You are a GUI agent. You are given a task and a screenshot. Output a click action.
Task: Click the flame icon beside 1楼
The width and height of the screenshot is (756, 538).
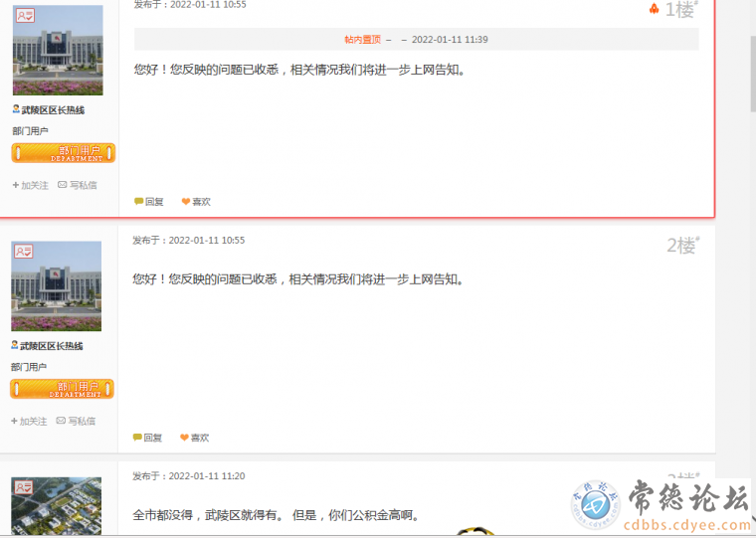[654, 9]
